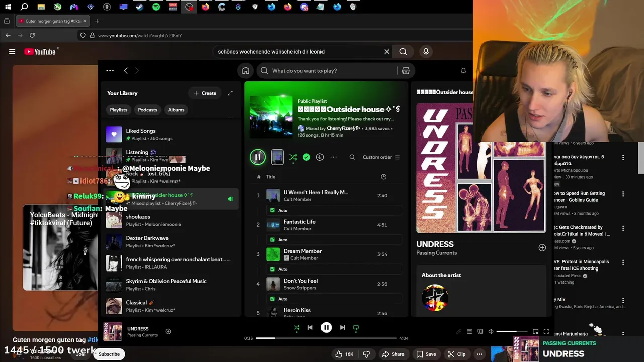
Task: Enter Spotify full screen mode
Action: (x=546, y=332)
